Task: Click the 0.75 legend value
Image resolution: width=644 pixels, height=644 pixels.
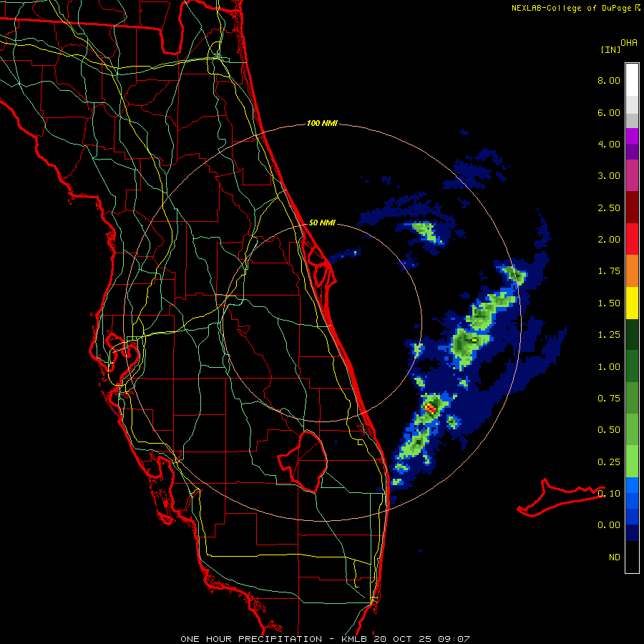Action: tap(609, 399)
